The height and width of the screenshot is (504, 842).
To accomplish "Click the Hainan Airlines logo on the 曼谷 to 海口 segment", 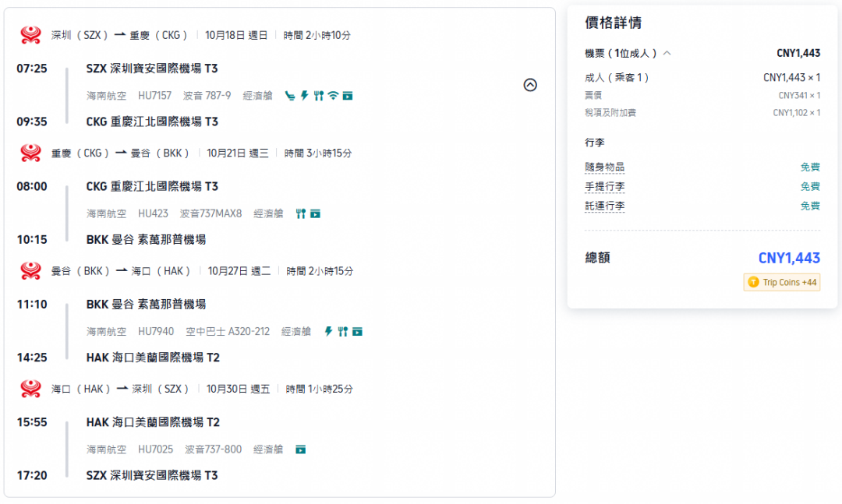I will [x=30, y=271].
